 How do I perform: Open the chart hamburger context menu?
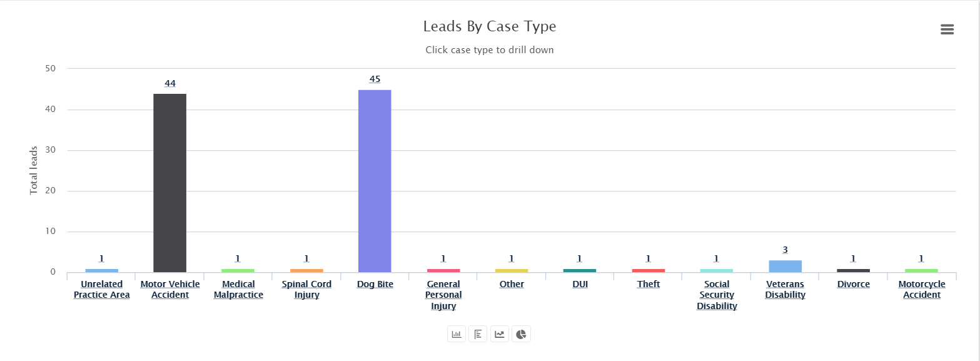pos(947,29)
